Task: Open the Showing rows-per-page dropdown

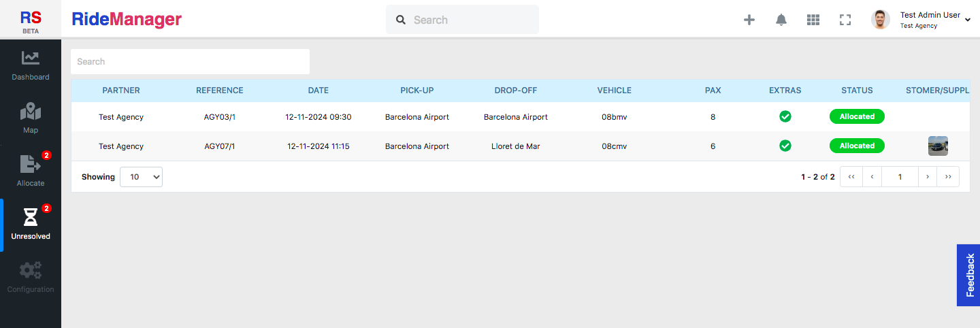Action: (x=142, y=177)
